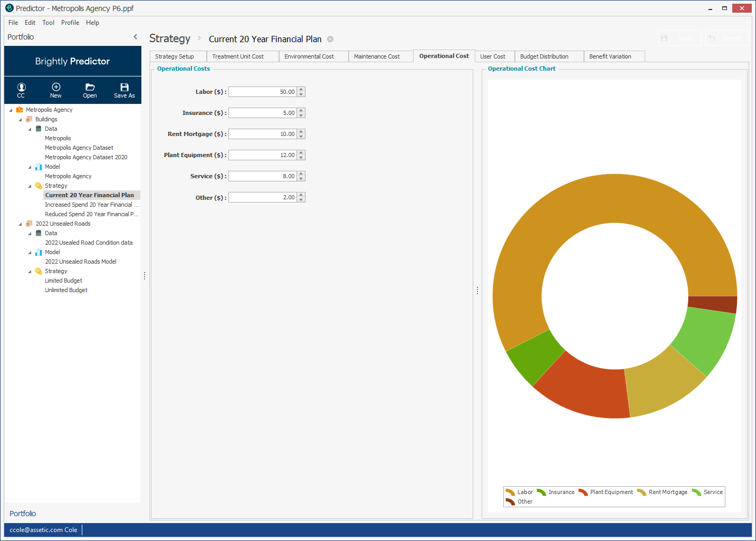Click the Labor ($) input field
Image resolution: width=756 pixels, height=541 pixels.
click(262, 92)
